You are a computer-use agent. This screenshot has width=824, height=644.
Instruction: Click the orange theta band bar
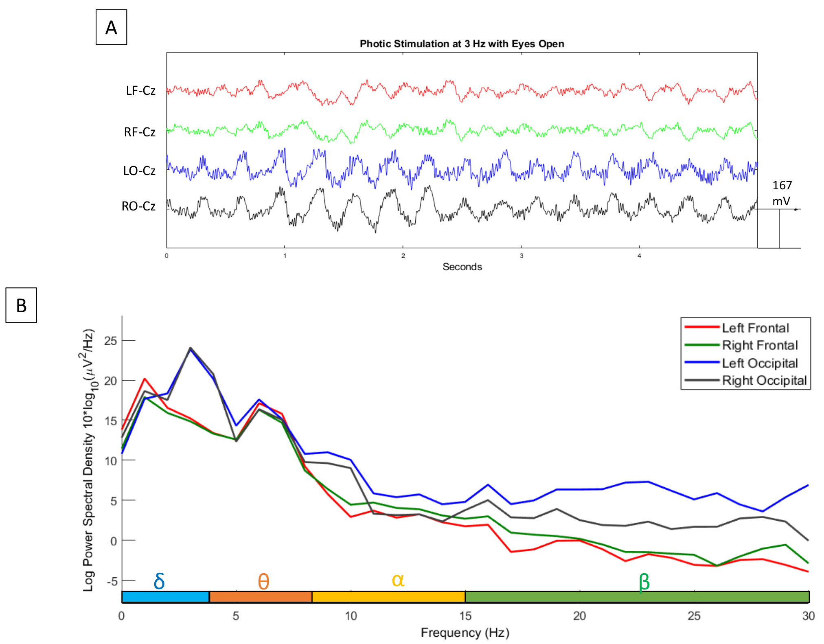click(261, 597)
